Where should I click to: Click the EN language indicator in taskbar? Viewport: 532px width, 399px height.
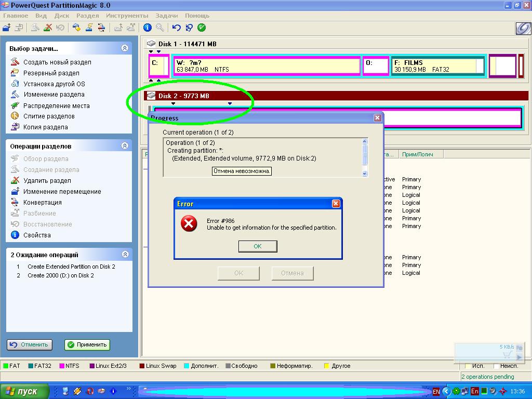(x=436, y=392)
